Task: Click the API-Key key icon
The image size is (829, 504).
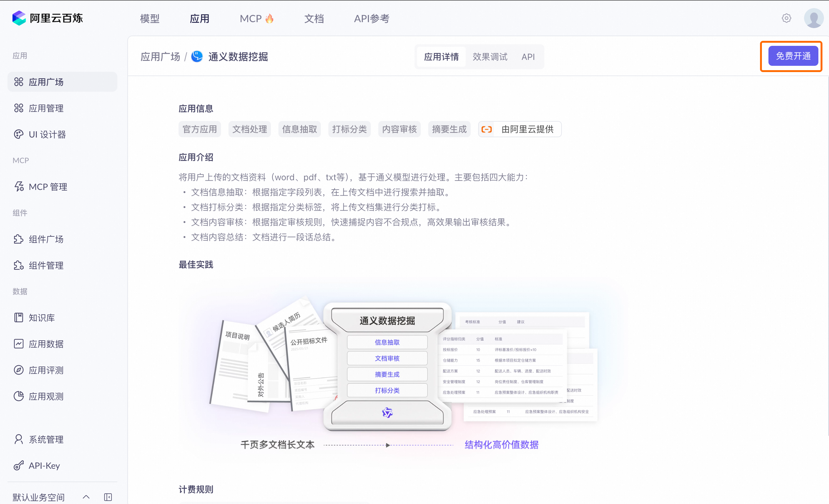Action: [19, 465]
